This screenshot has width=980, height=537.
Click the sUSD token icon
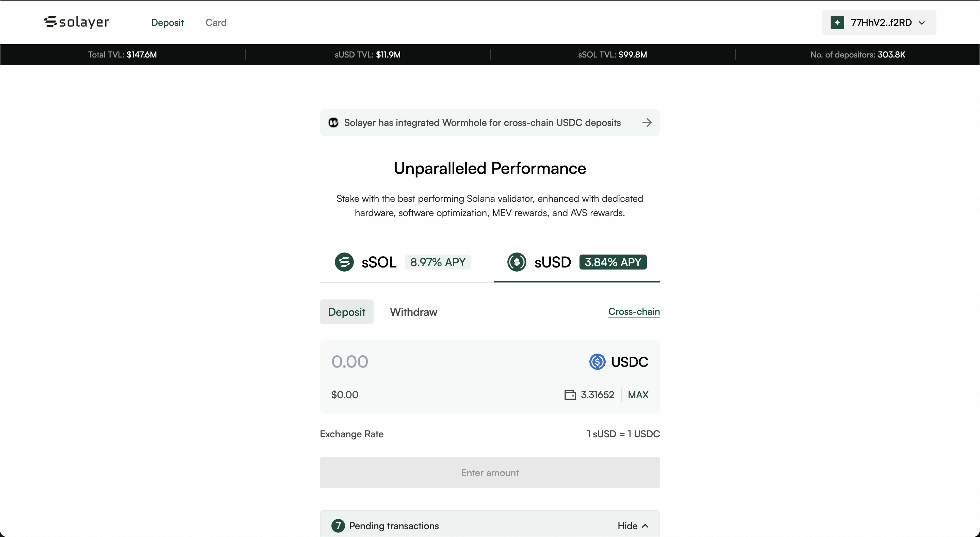(516, 262)
